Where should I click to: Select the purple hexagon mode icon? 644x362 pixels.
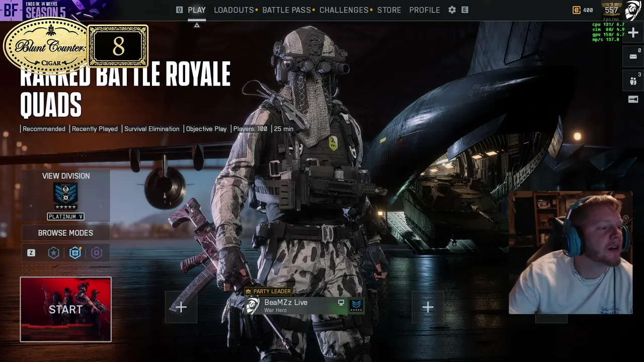(x=97, y=253)
